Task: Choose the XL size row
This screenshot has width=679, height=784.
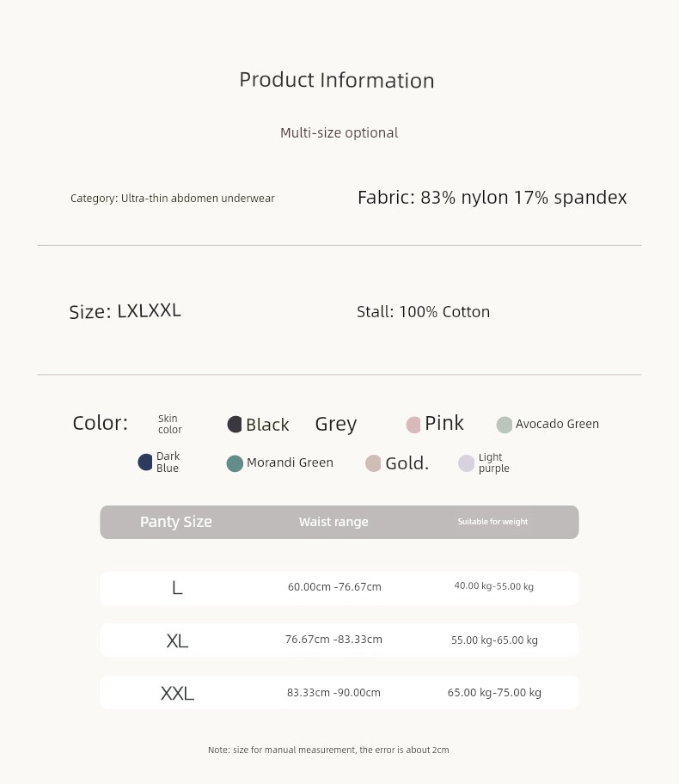Action: click(x=339, y=640)
